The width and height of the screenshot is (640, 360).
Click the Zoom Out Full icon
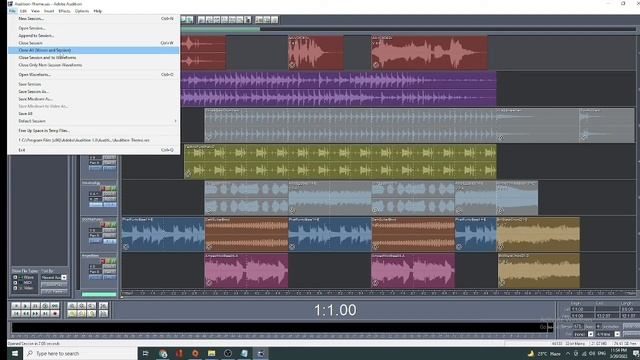[x=91, y=306]
